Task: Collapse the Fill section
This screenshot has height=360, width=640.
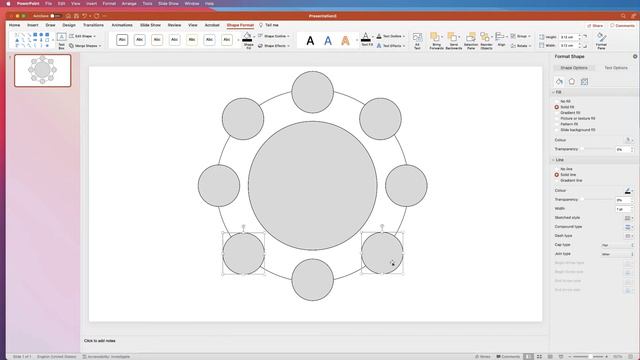Action: [x=553, y=92]
